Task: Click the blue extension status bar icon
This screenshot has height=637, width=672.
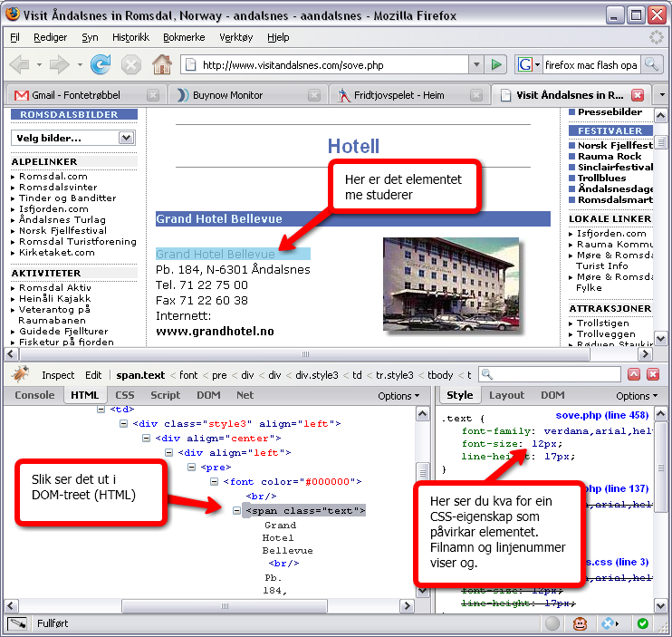Action: 608,623
